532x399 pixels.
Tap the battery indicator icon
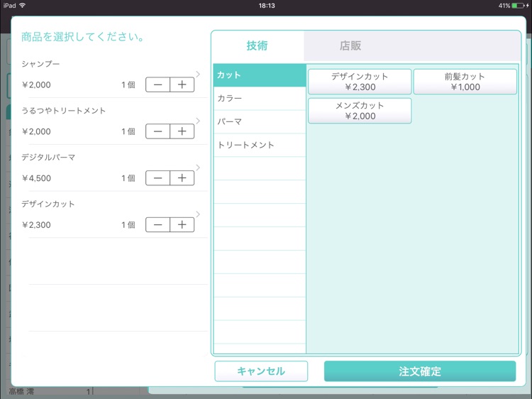[x=518, y=6]
